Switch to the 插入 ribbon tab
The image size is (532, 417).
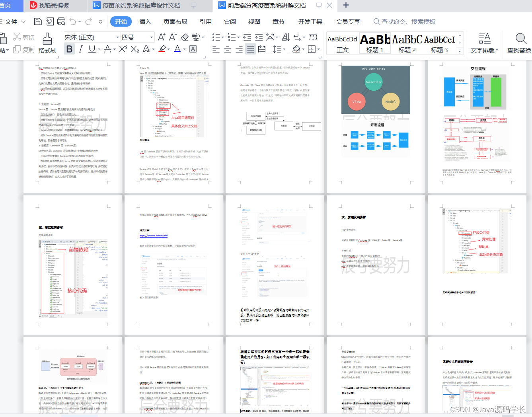pyautogui.click(x=145, y=21)
